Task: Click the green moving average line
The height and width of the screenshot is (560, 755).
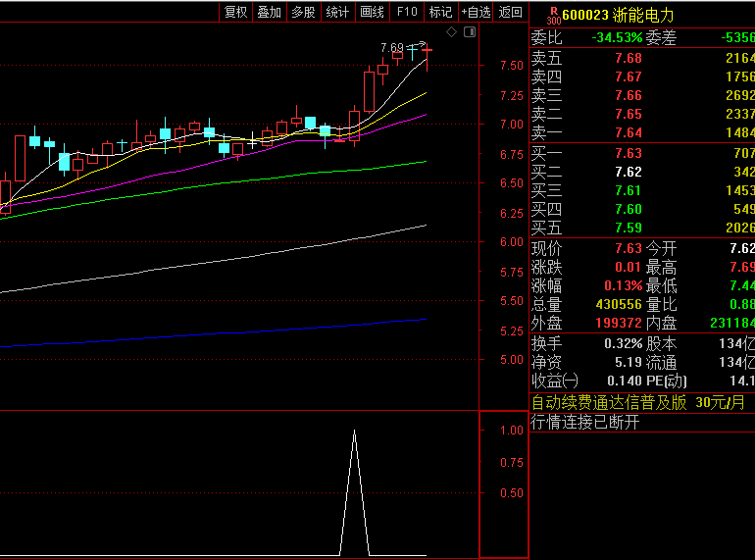Action: [x=212, y=184]
